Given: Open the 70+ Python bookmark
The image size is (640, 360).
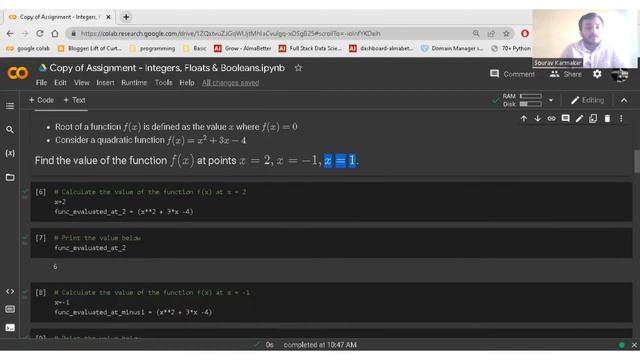Looking at the screenshot, I should 511,49.
